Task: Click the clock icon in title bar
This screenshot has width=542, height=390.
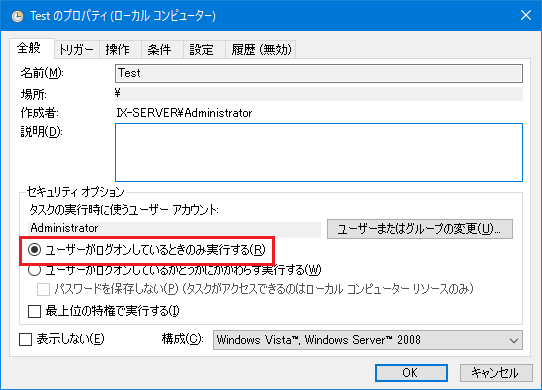Action: pyautogui.click(x=17, y=16)
